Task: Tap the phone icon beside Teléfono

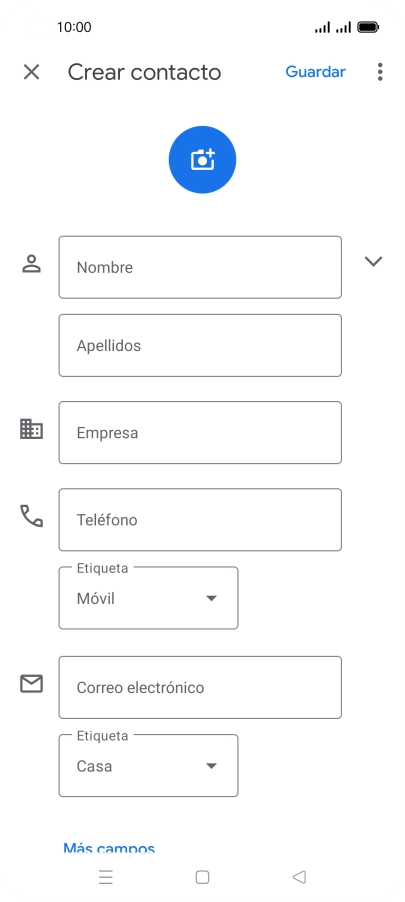Action: [31, 516]
